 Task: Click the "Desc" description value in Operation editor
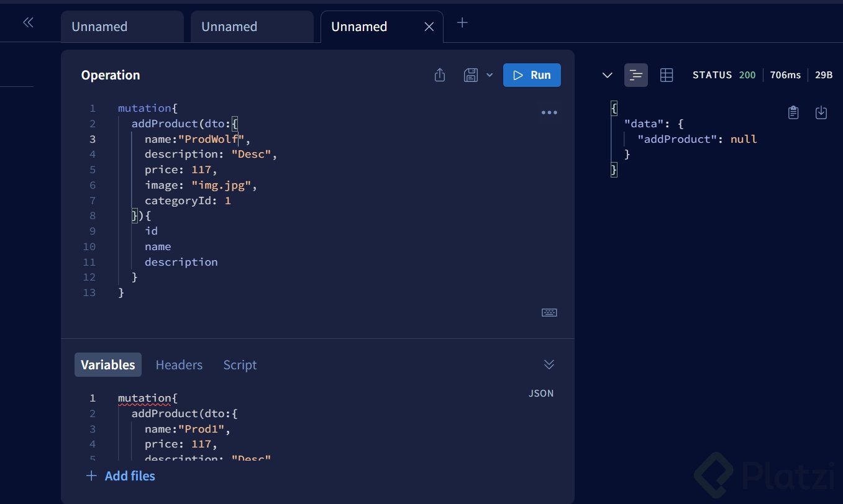click(x=252, y=154)
